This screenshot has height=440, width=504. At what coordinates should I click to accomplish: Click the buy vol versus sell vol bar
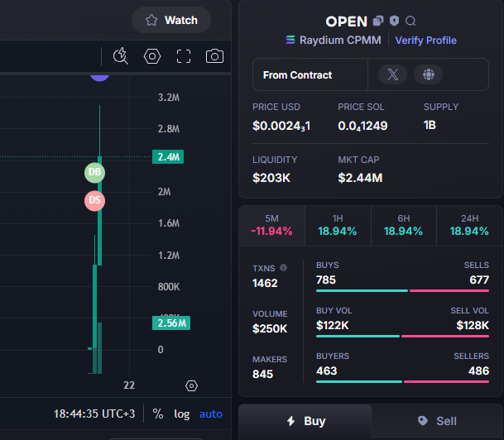pyautogui.click(x=402, y=337)
